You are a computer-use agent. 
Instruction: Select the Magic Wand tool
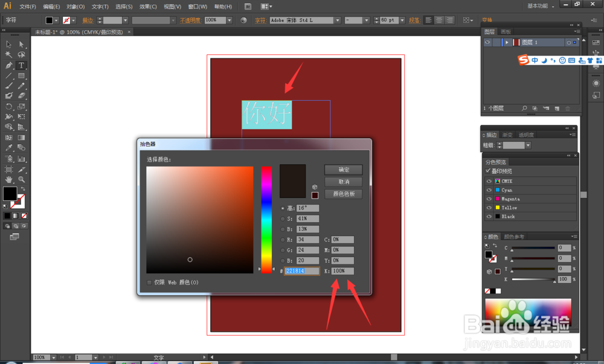[x=8, y=55]
